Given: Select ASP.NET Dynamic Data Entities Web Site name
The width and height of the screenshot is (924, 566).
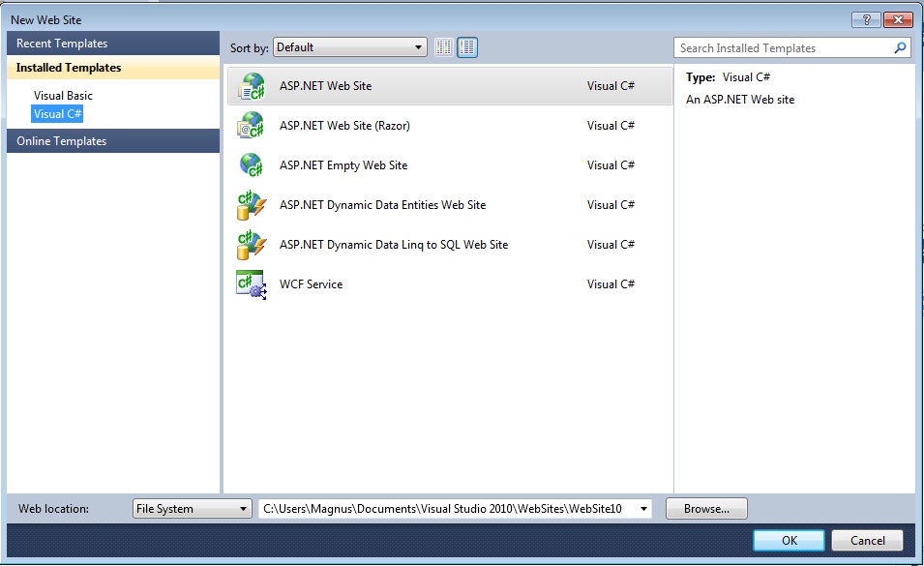Looking at the screenshot, I should (x=382, y=205).
